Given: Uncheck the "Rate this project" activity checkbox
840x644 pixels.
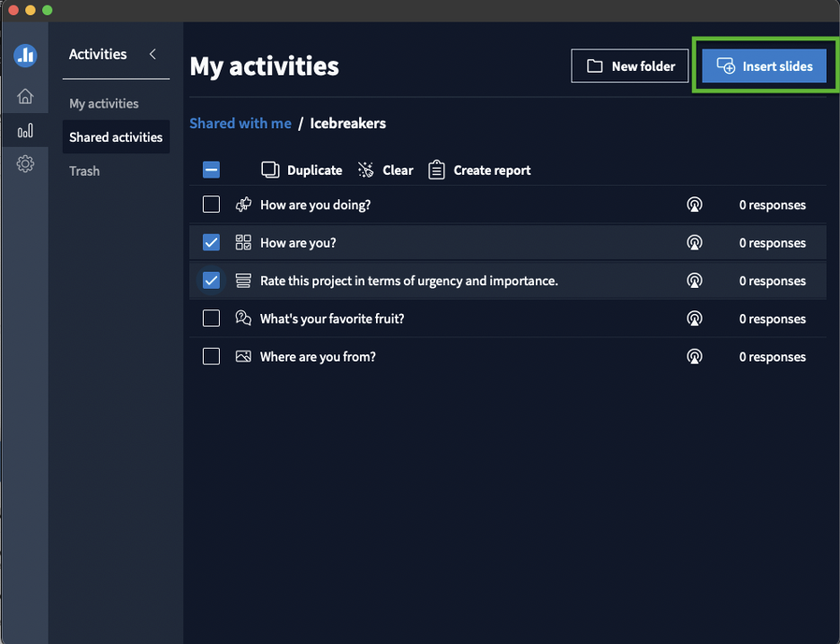Looking at the screenshot, I should point(211,281).
